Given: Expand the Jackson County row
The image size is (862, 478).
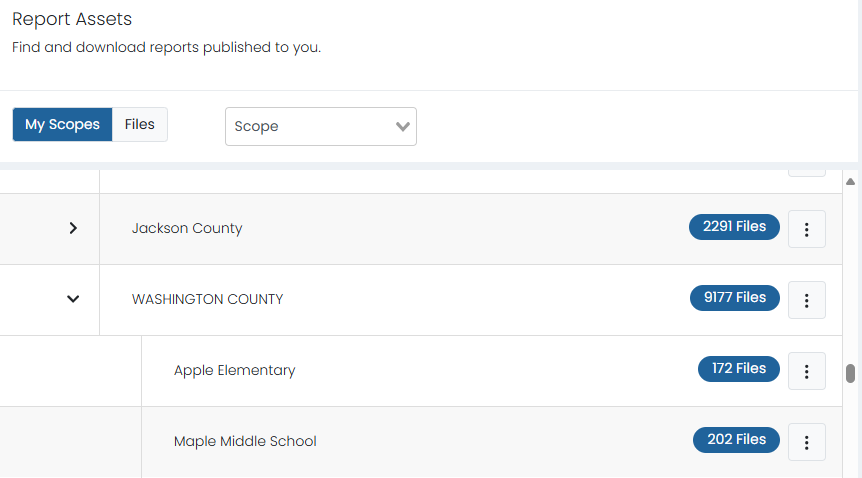Looking at the screenshot, I should [x=73, y=228].
